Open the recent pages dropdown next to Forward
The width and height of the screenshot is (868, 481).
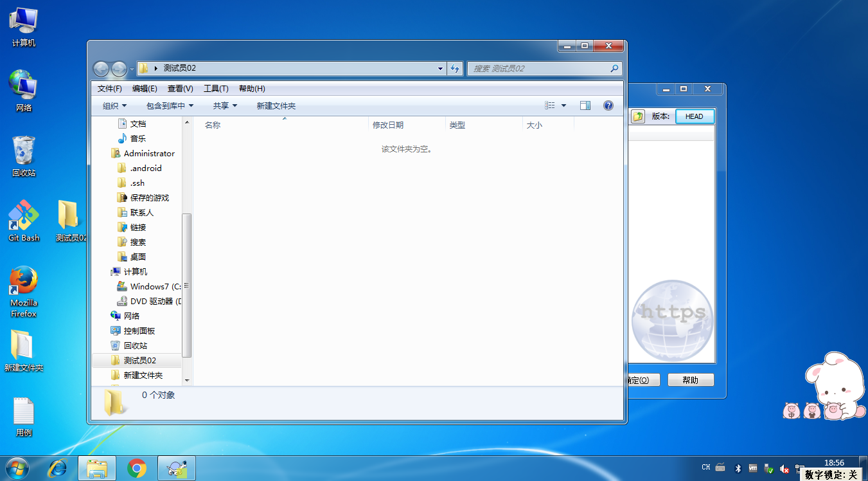[x=132, y=69]
